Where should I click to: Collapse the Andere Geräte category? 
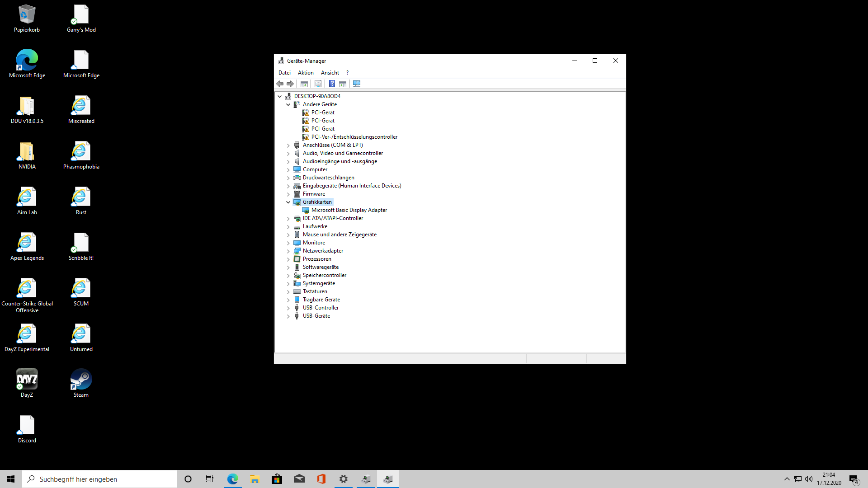pyautogui.click(x=288, y=104)
